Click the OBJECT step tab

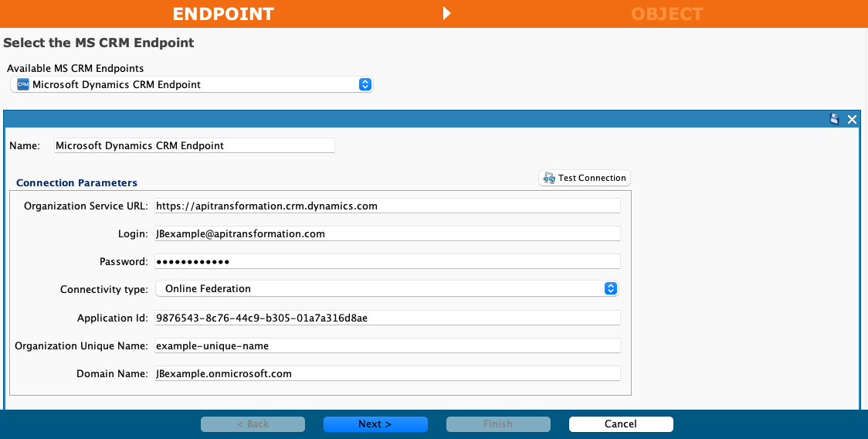pos(666,14)
